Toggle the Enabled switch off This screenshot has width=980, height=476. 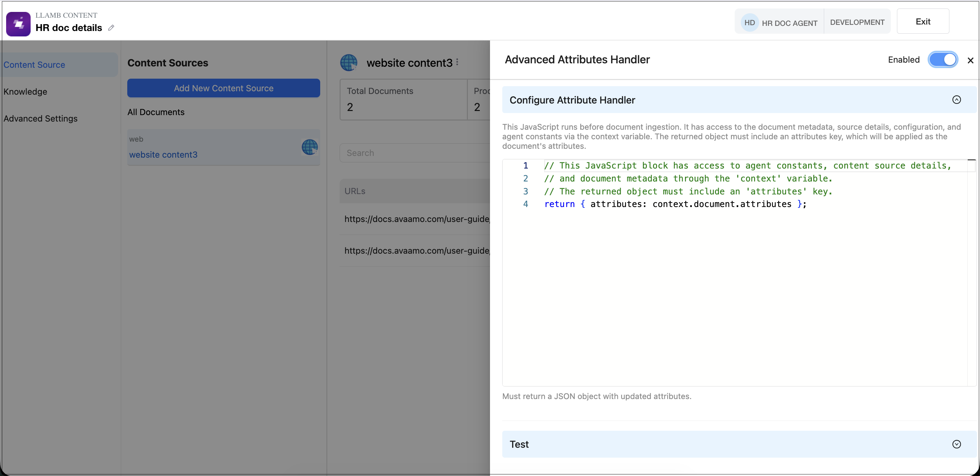click(943, 60)
